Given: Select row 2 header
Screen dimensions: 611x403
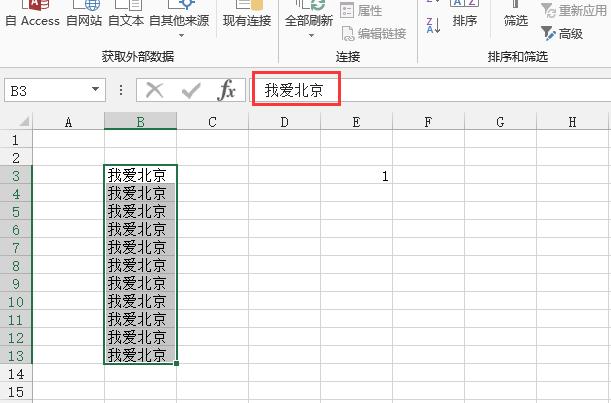Looking at the screenshot, I should point(16,158).
